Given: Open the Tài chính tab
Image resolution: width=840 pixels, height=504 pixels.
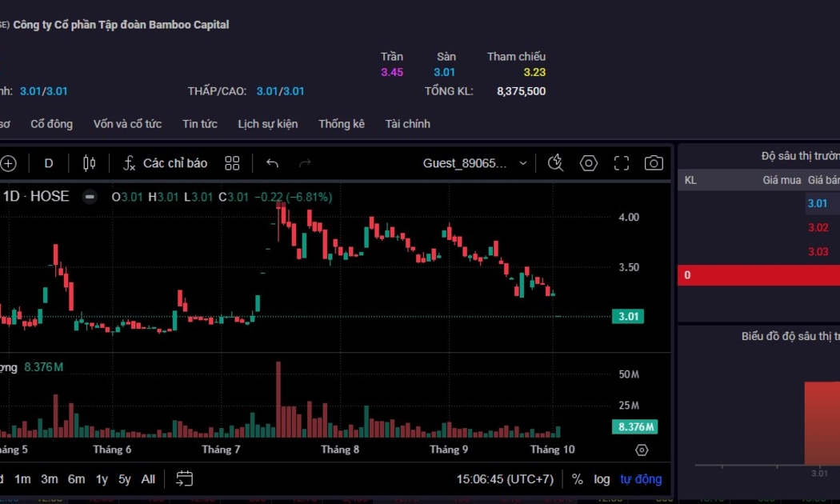Looking at the screenshot, I should pyautogui.click(x=407, y=124).
